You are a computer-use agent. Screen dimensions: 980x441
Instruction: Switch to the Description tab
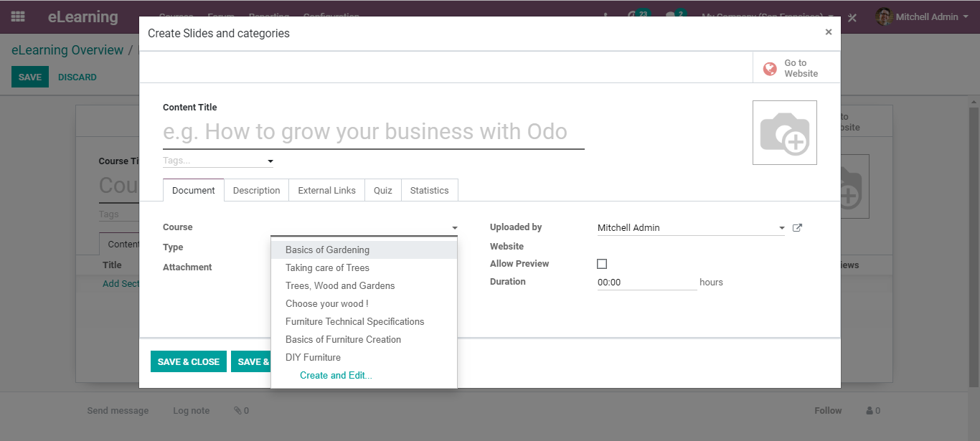256,190
